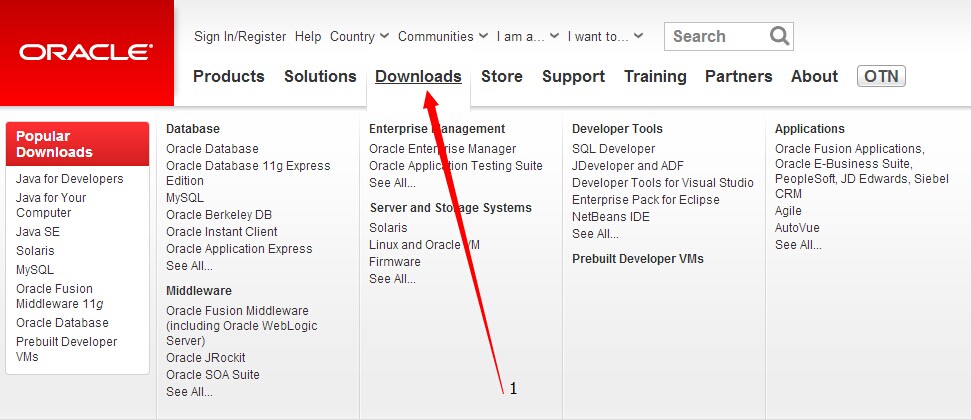Click See All under Middleware

point(189,392)
